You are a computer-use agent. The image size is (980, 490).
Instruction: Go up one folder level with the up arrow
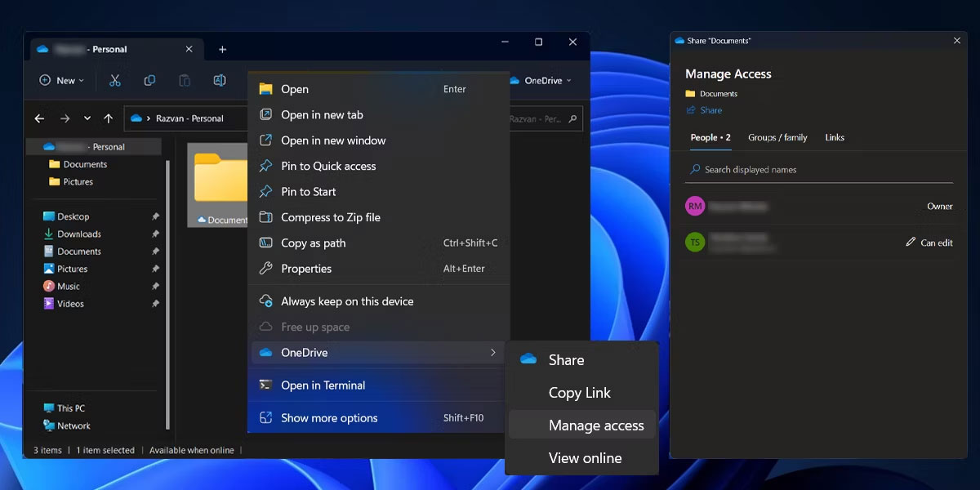[x=108, y=118]
